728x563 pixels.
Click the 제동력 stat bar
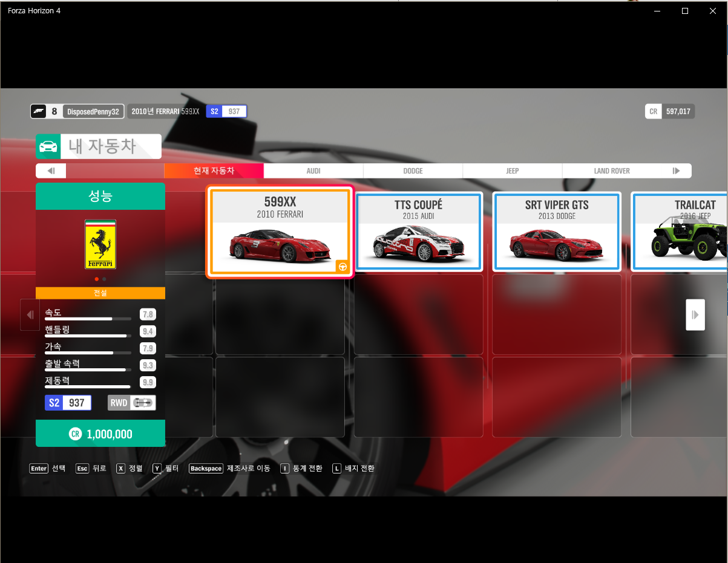coord(88,386)
